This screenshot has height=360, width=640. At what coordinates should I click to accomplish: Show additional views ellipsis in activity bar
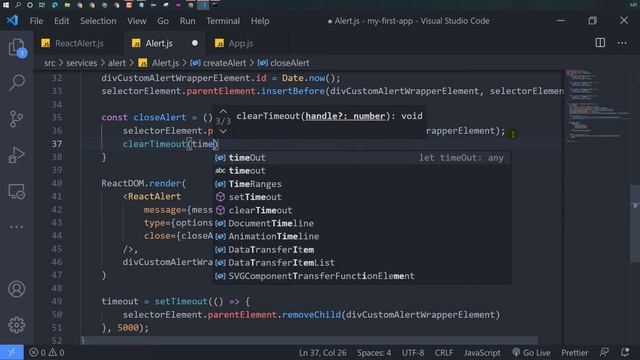pos(16,227)
